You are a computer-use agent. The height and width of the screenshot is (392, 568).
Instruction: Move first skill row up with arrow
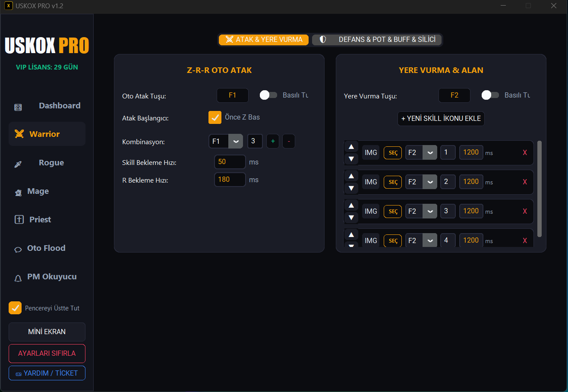coord(351,147)
